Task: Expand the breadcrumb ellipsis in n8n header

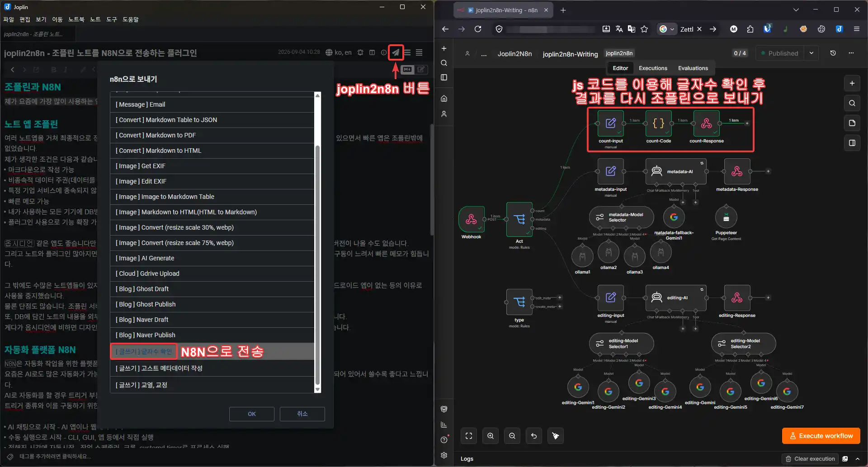Action: pyautogui.click(x=484, y=54)
